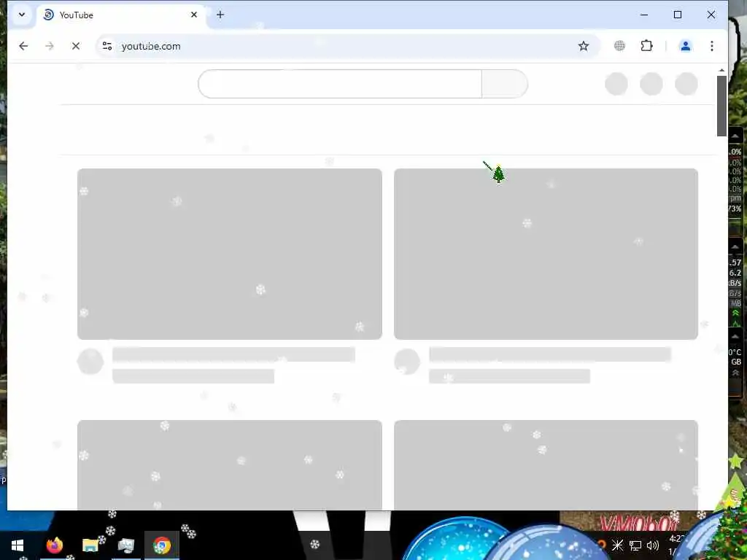The width and height of the screenshot is (747, 560).
Task: Click the globe icon next to the bookmark star
Action: 619,46
